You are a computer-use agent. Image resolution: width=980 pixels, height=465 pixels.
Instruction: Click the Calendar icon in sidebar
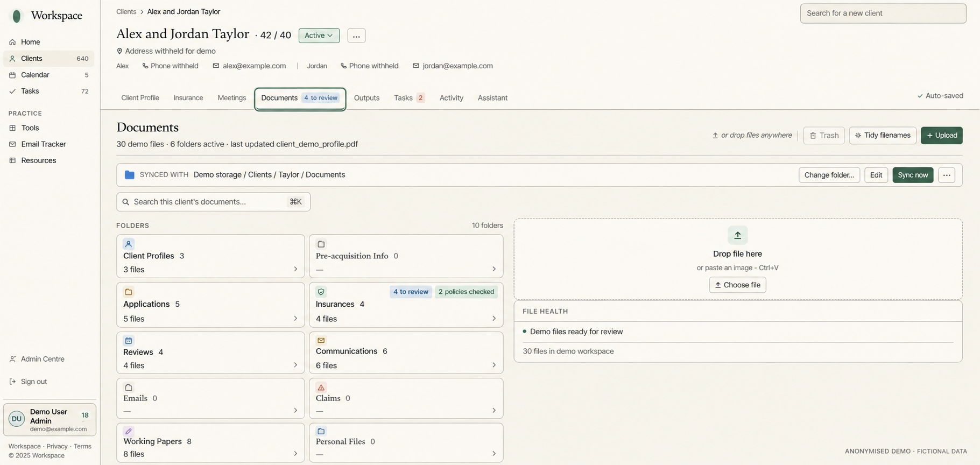12,75
